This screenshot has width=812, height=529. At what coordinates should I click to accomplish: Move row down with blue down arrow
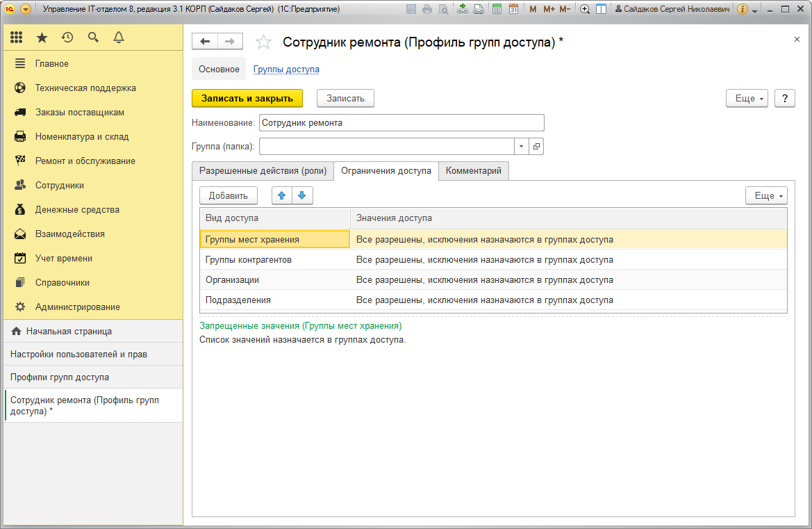(x=302, y=195)
